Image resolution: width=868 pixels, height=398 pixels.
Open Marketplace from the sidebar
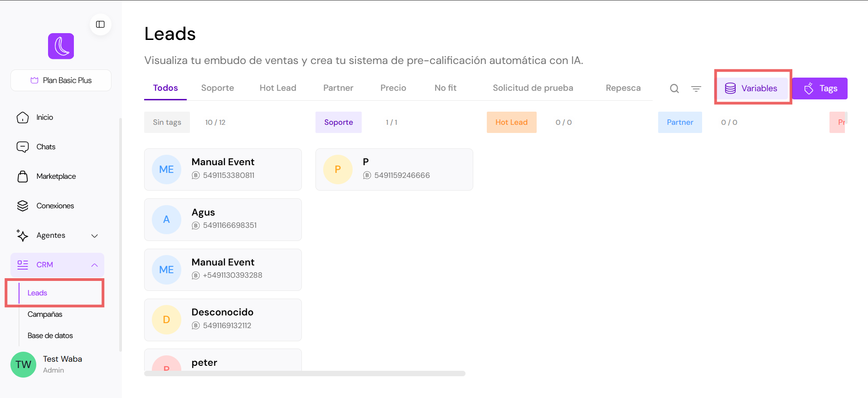point(56,176)
